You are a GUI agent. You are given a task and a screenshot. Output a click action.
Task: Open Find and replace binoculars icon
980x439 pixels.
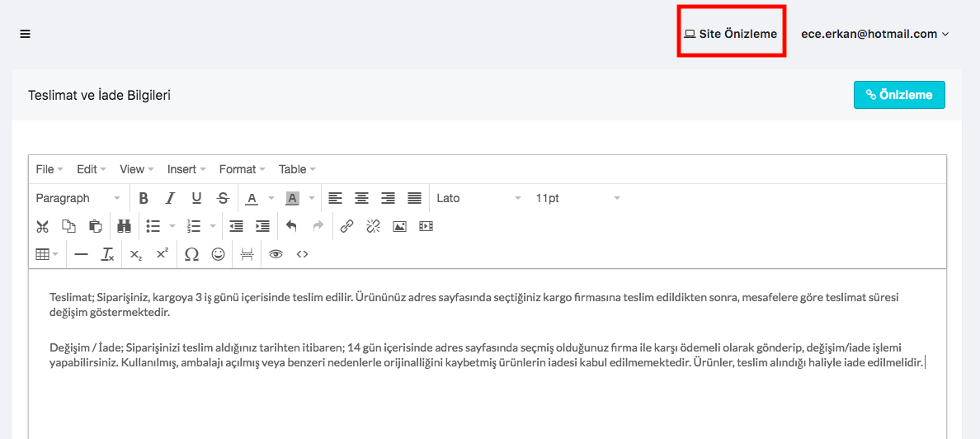click(124, 226)
